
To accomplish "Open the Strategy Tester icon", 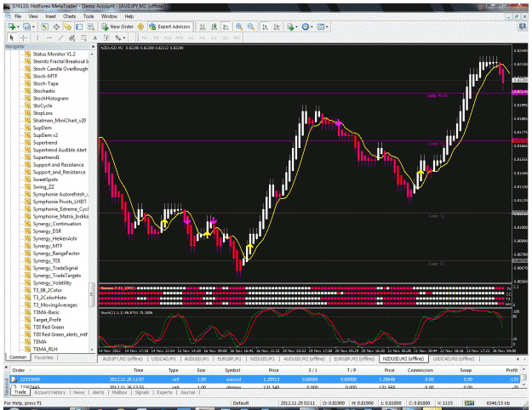I will [91, 26].
